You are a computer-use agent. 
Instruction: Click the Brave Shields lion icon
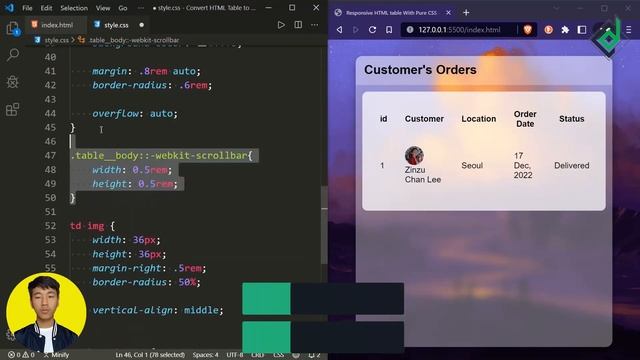click(x=527, y=29)
